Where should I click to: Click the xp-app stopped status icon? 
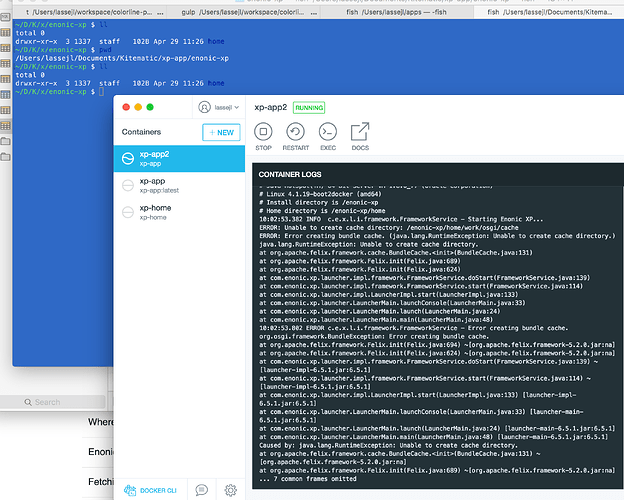(x=128, y=186)
